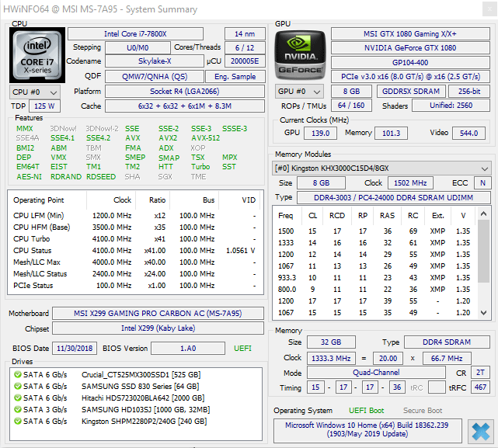Click the DDR4-3003 / PC4-24000 type field

394,197
